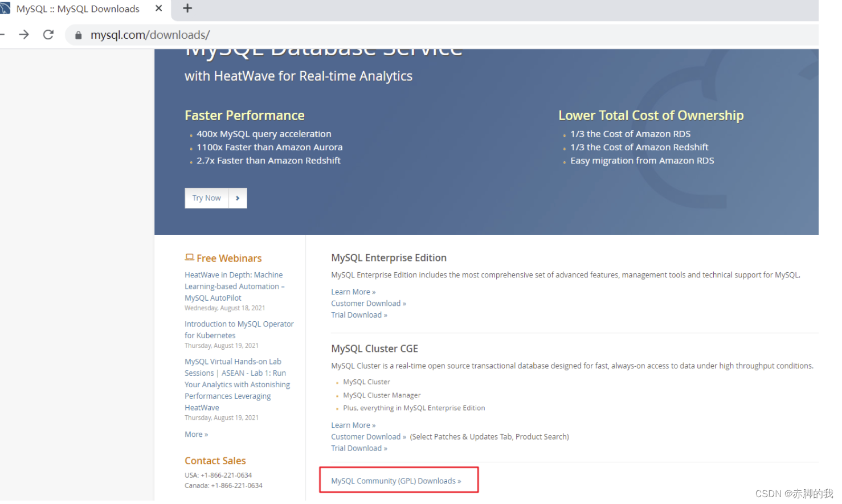Click the Canada phone number
The image size is (842, 504).
pyautogui.click(x=236, y=486)
